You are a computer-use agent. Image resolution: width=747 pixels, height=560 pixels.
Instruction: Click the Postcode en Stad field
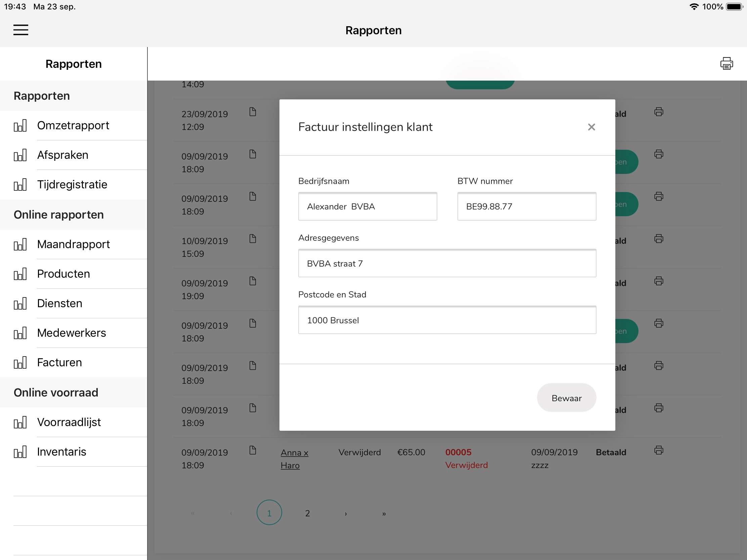447,320
